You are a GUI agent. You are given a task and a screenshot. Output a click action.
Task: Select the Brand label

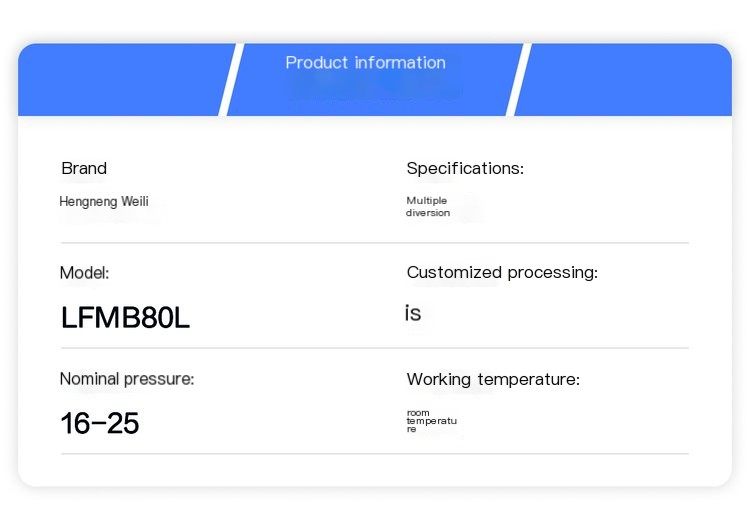[x=84, y=168]
